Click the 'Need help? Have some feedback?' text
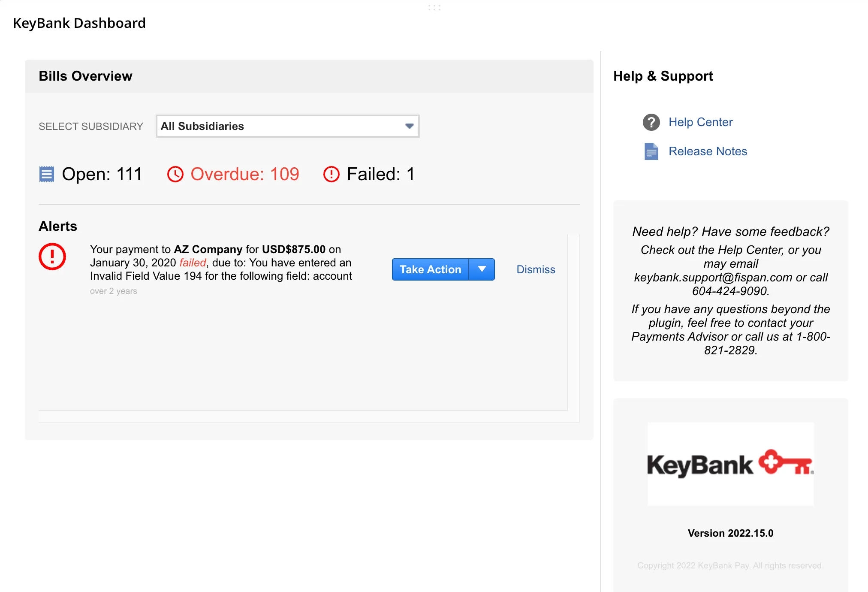Viewport: 868px width, 592px height. [x=731, y=232]
